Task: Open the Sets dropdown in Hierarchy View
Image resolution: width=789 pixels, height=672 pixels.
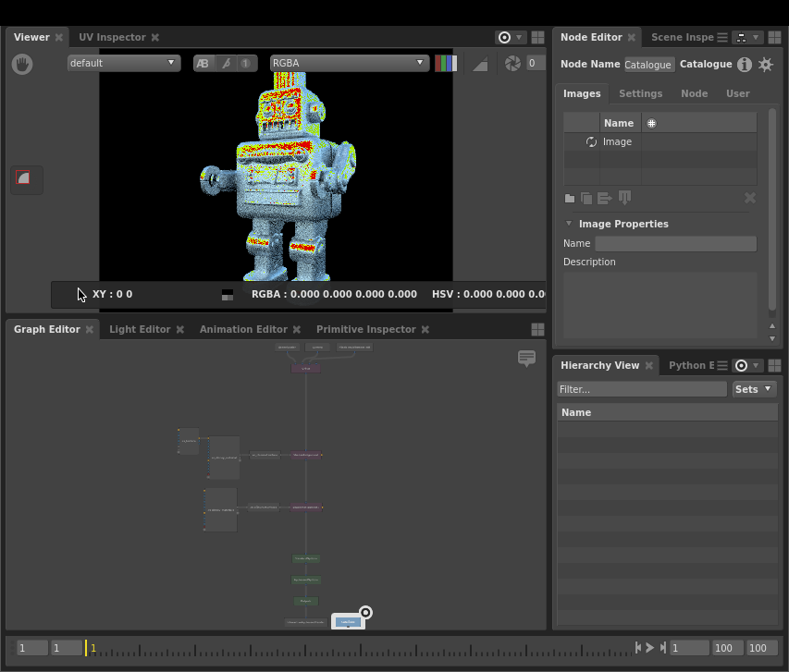Action: pyautogui.click(x=753, y=389)
